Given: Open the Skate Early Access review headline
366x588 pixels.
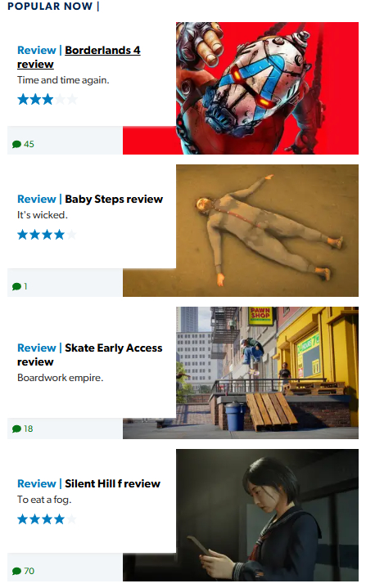Looking at the screenshot, I should click(90, 355).
